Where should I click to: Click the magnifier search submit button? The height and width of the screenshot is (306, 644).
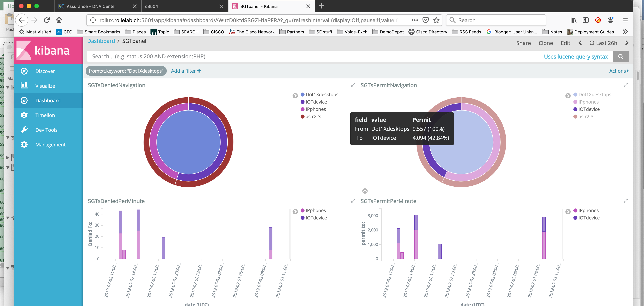(x=620, y=57)
